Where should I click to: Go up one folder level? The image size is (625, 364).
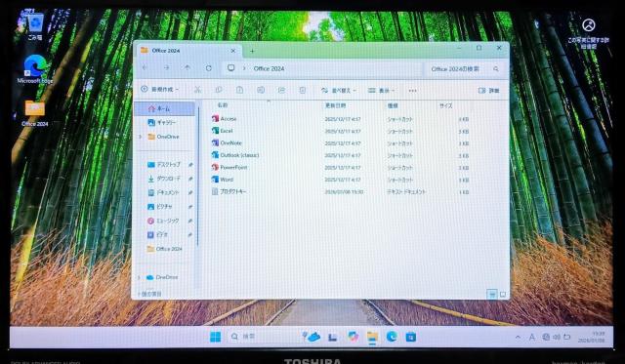pyautogui.click(x=187, y=68)
